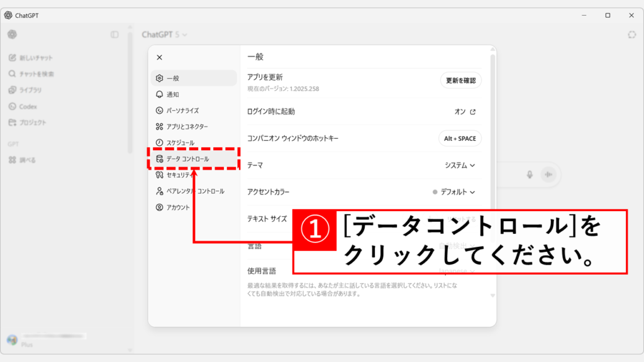Viewport: 644px width, 362px height.
Task: Close the settings dialog with X icon
Action: 159,57
